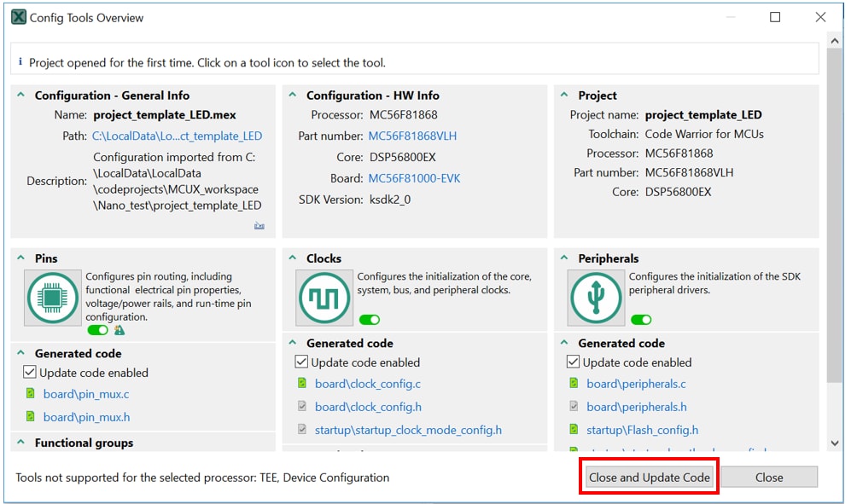
Task: Click the small icon below Description text
Action: click(x=259, y=226)
